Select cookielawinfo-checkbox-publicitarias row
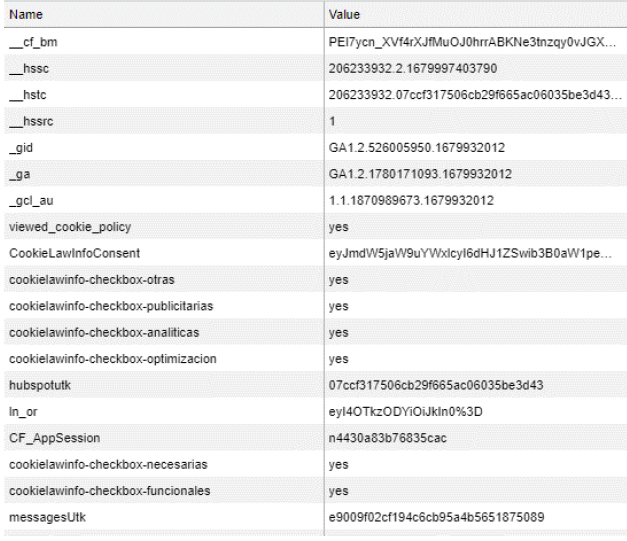This screenshot has height=541, width=627. [99, 305]
